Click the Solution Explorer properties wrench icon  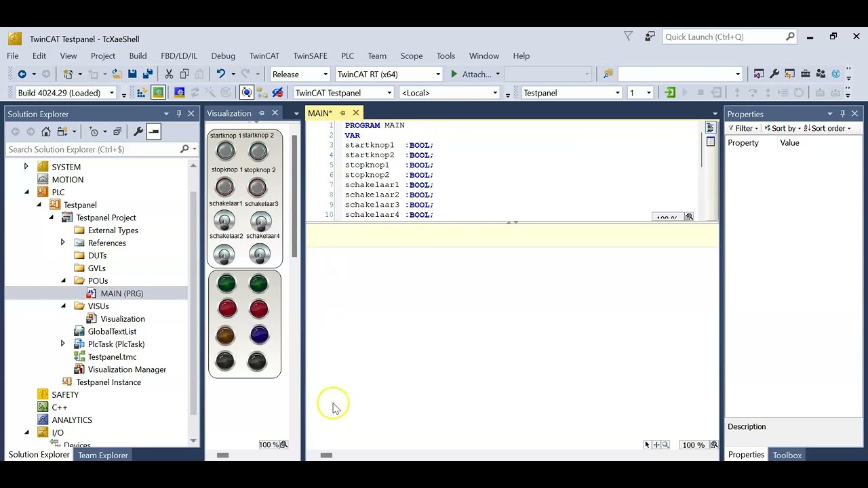tap(138, 131)
